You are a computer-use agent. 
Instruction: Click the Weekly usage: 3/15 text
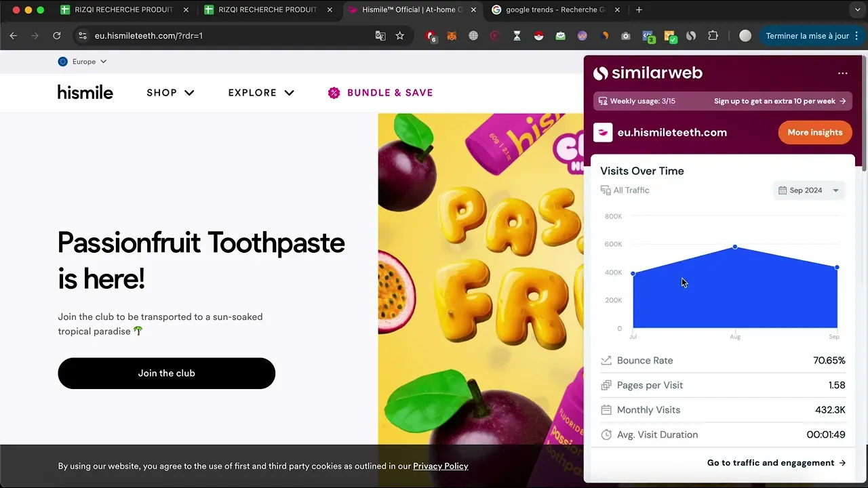[x=642, y=101]
